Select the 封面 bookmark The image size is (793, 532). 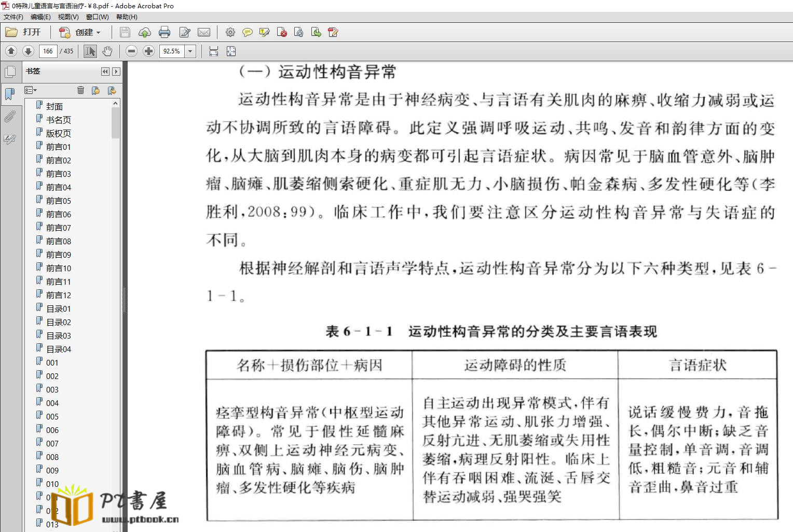tap(54, 106)
